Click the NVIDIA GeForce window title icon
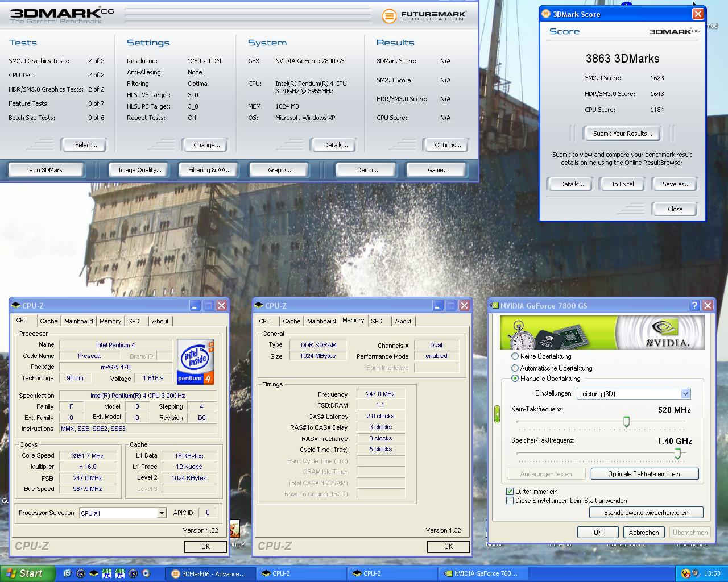 [494, 306]
